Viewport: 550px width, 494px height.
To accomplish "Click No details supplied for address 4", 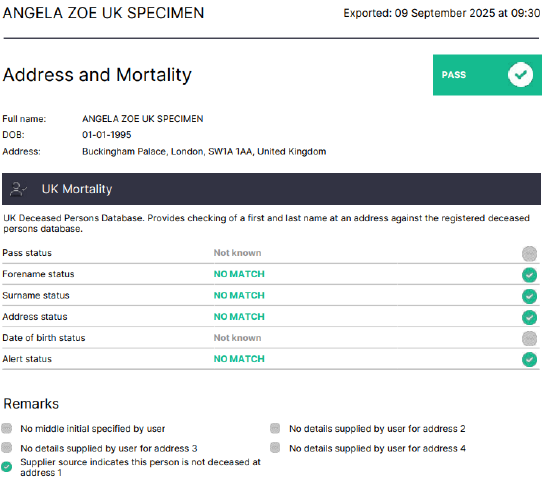I will click(377, 448).
